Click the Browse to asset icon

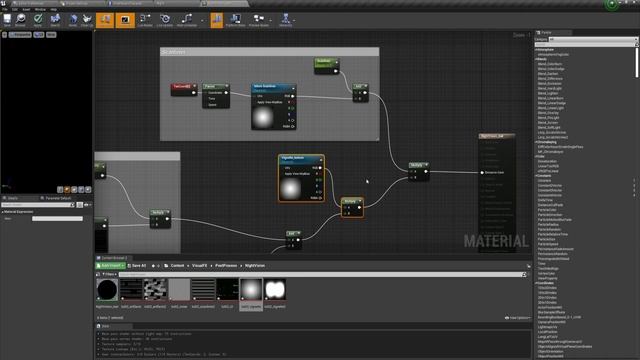(20, 20)
